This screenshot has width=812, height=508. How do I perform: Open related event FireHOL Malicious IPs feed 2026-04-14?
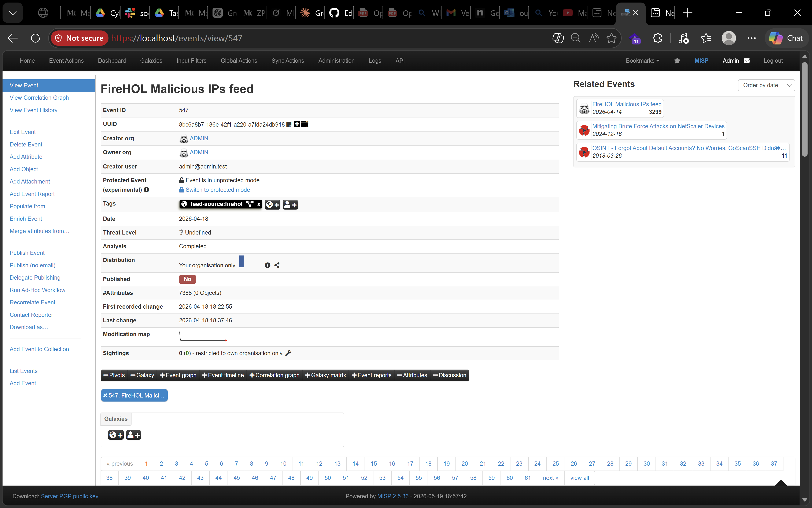[627, 104]
